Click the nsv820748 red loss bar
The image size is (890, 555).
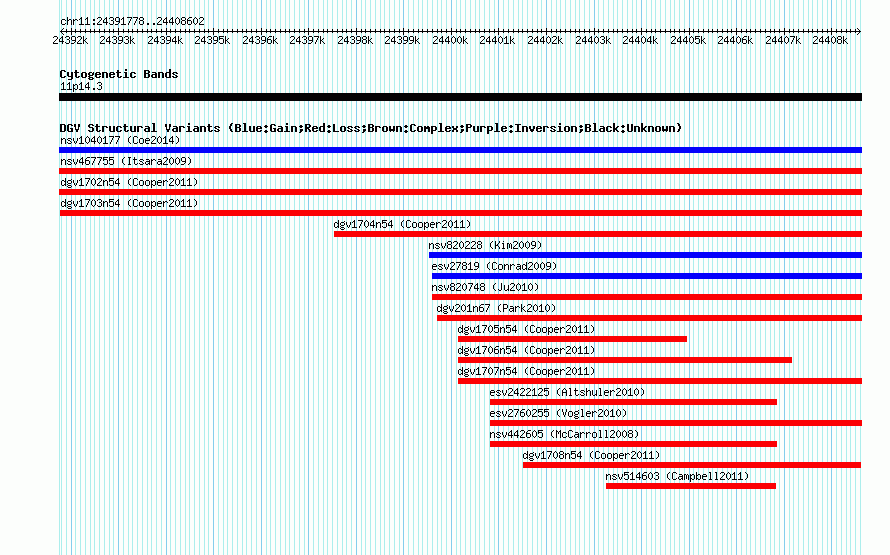[647, 297]
